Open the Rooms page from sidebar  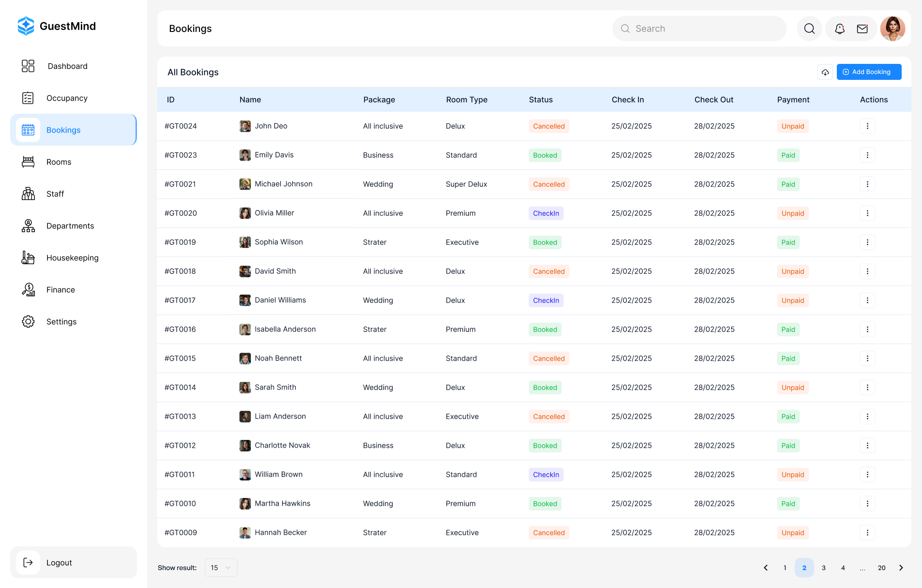[59, 162]
